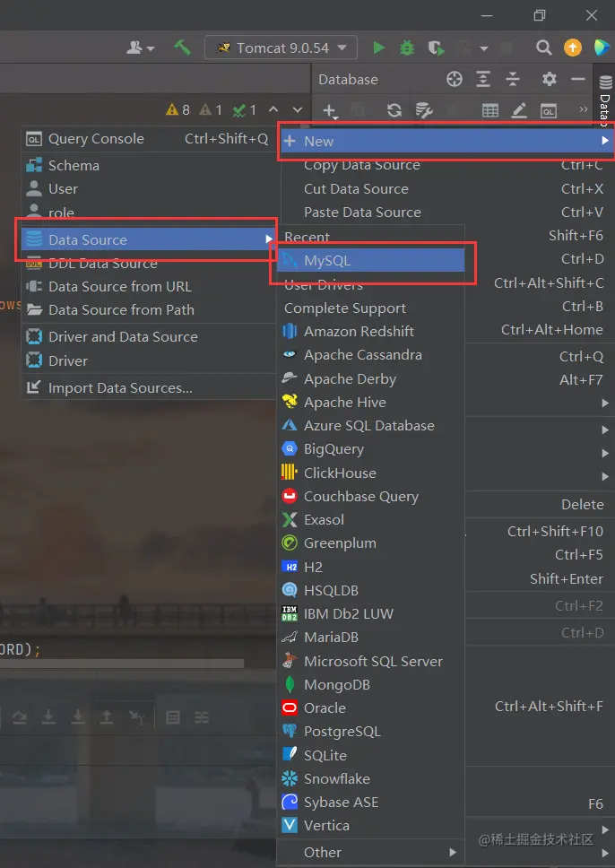Expand the Other drivers submenu
Viewport: 615px width, 868px height.
click(x=371, y=853)
